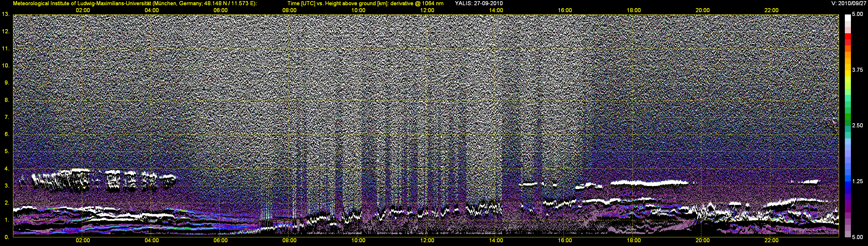Image resolution: width=868 pixels, height=246 pixels.
Task: Select the 14:00 label on top time axis
Action: tap(496, 10)
